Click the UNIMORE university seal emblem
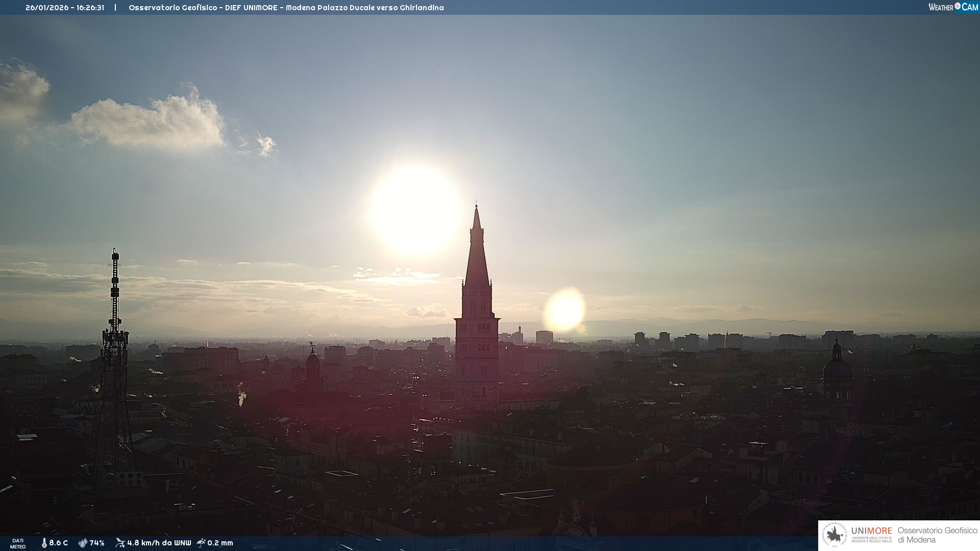Screen dimensions: 980x551 [x=835, y=535]
